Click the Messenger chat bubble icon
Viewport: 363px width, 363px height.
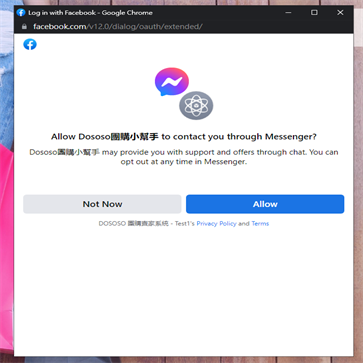click(172, 82)
